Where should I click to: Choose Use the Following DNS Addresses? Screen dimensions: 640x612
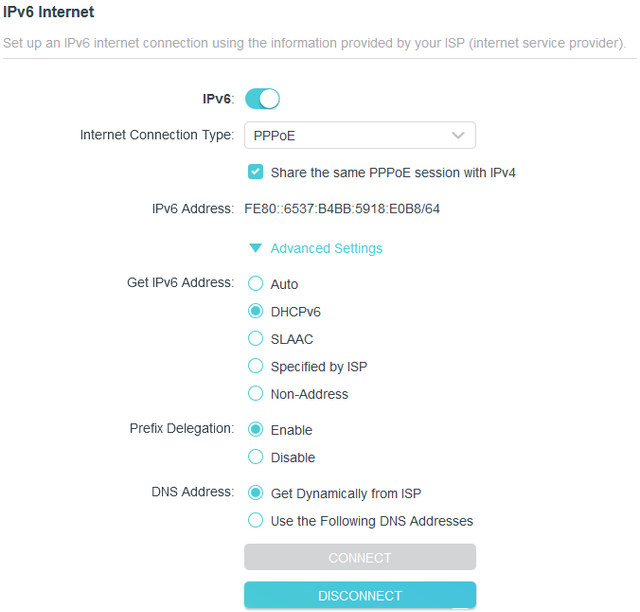(256, 520)
